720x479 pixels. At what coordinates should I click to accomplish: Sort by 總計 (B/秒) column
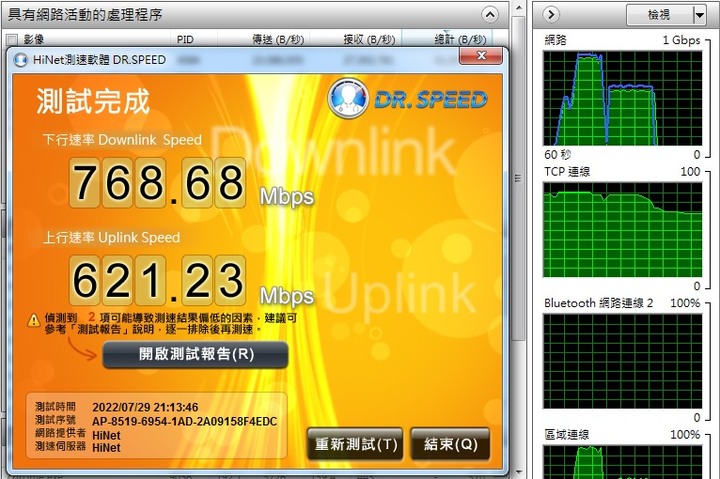point(460,39)
